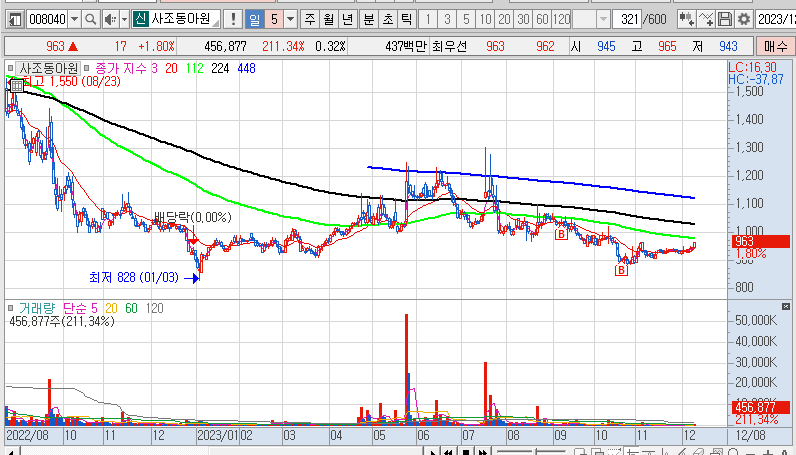Viewport: 796px width, 455px height.
Task: Open the period dropdown arrow after 5 box
Action: click(x=290, y=20)
